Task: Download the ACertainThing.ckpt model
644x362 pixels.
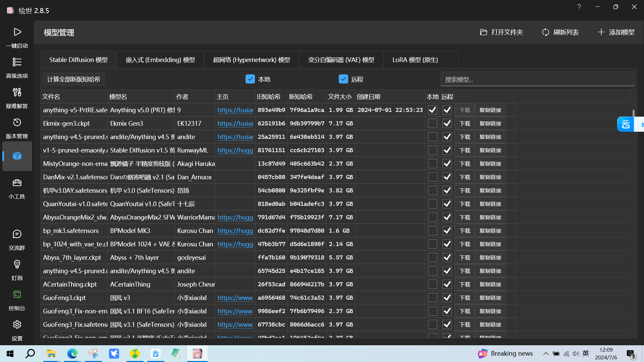Action: tap(465, 284)
